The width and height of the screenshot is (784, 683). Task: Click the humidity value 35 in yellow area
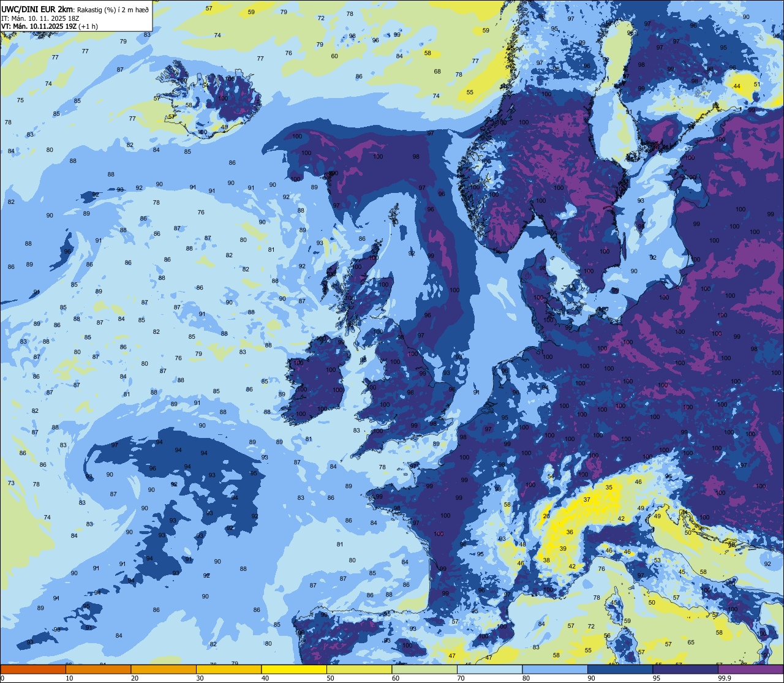point(609,488)
